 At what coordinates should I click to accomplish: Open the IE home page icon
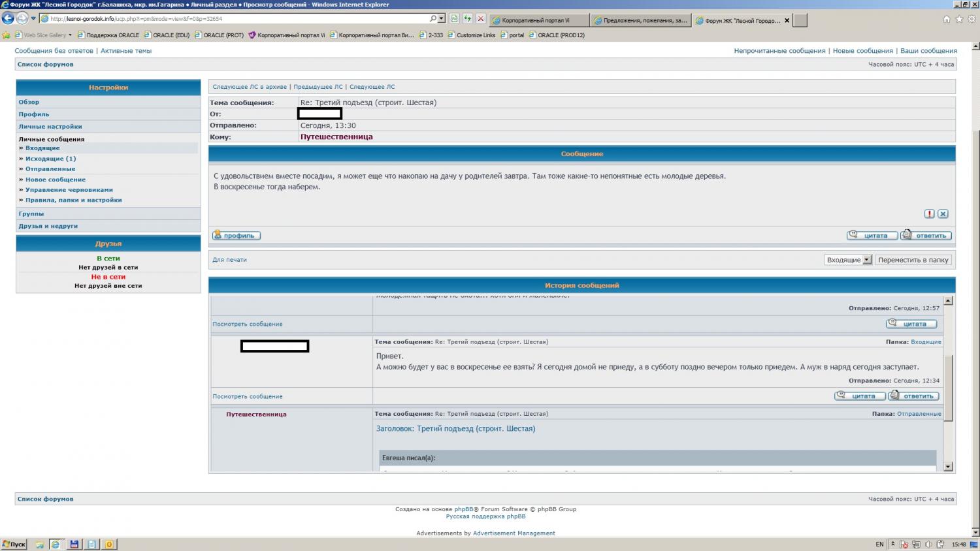(947, 20)
